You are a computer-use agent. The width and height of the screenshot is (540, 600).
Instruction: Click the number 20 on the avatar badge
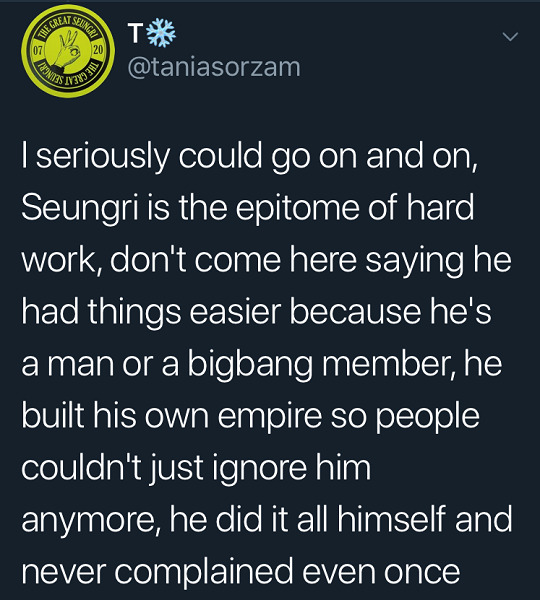98,51
